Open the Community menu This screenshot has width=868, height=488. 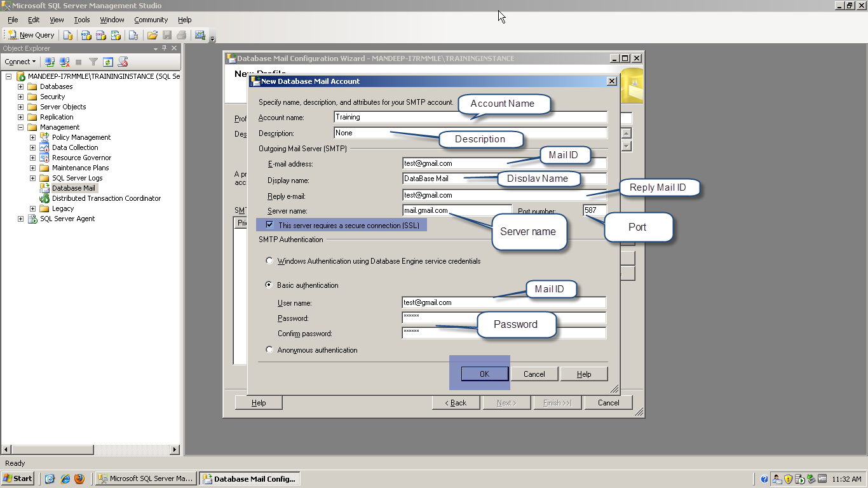pos(151,20)
